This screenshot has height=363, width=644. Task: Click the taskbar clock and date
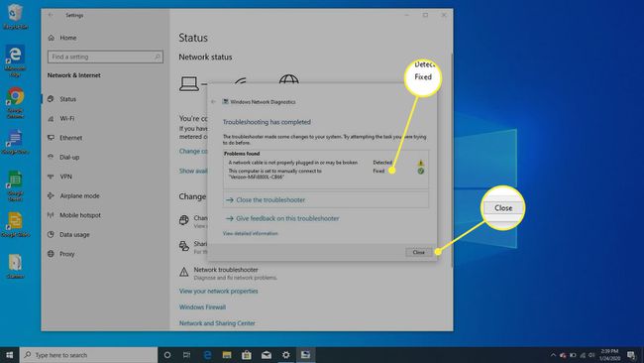[x=609, y=355]
